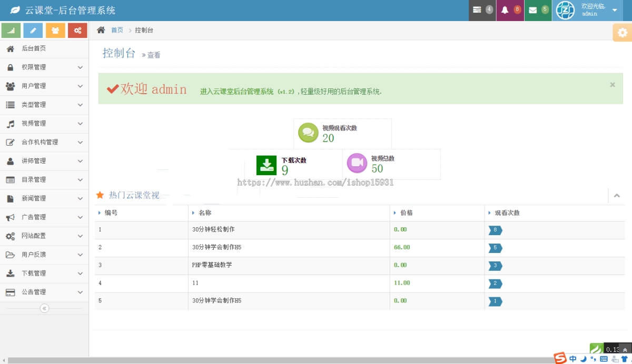Click the green download icon for 下载次数

point(266,165)
